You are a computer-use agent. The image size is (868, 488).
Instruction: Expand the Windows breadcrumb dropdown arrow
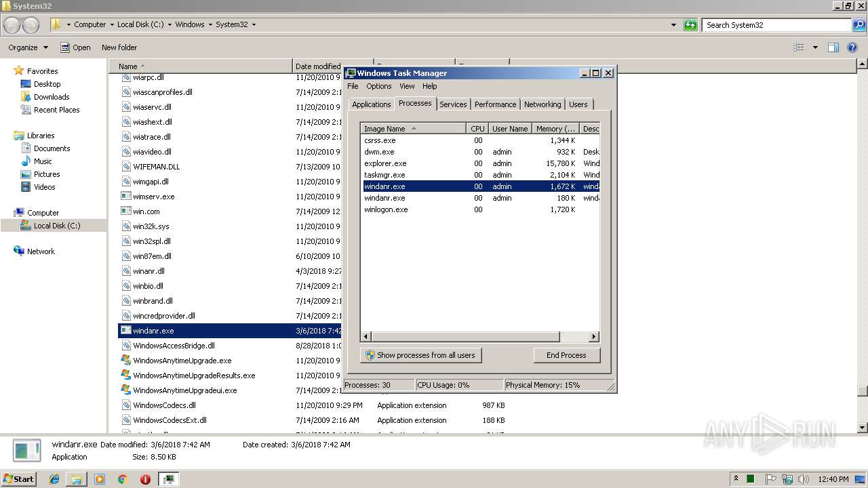point(210,24)
